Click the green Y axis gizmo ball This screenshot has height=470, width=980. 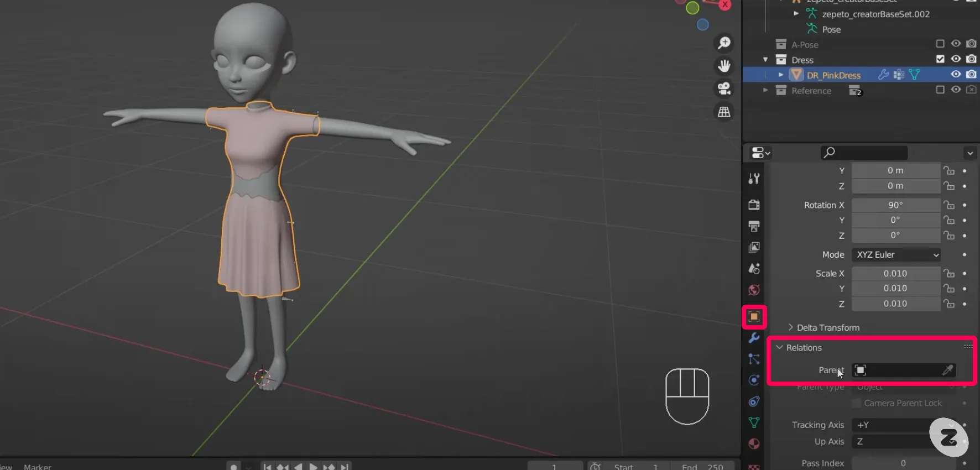tap(692, 8)
